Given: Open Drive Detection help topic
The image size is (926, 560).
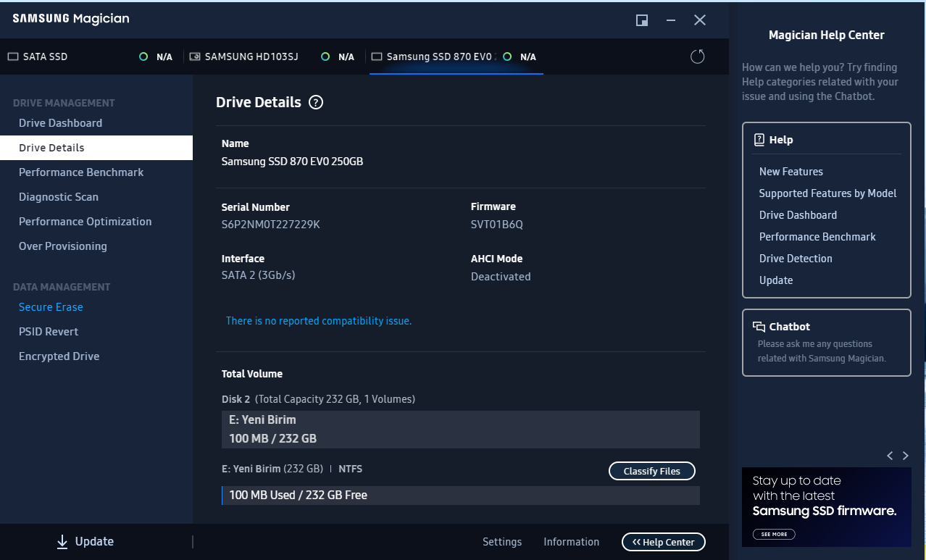Looking at the screenshot, I should point(796,259).
